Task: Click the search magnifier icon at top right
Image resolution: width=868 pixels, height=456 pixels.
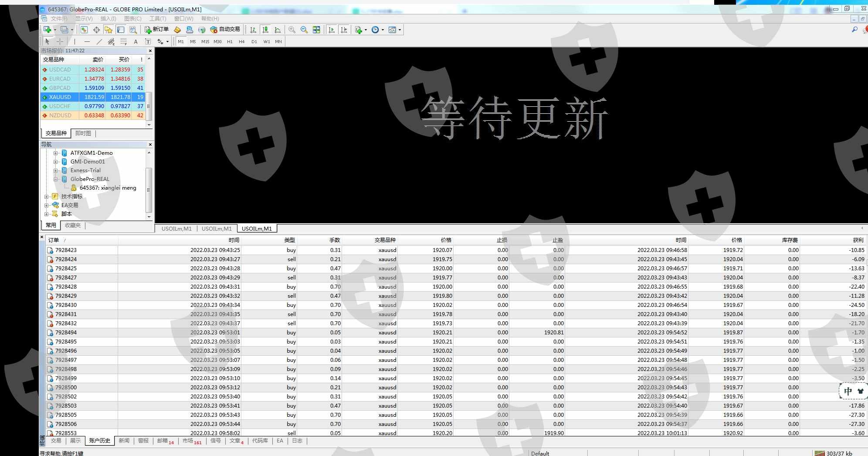Action: pyautogui.click(x=854, y=30)
